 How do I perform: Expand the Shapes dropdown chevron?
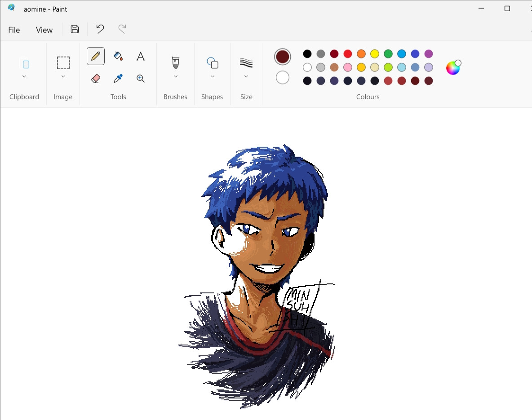(x=213, y=77)
